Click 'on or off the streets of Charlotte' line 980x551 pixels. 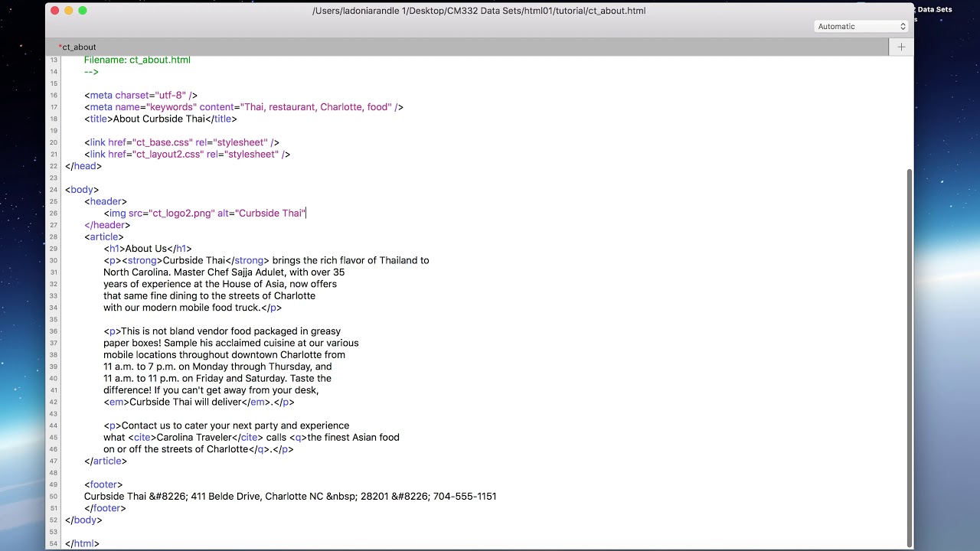coord(199,449)
